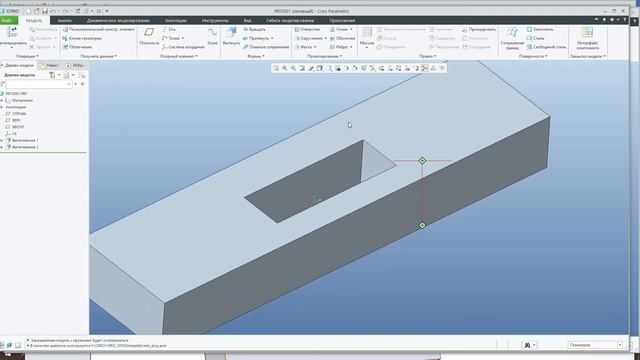Click the model tree settings icon
This screenshot has width=640, height=360.
pos(52,75)
